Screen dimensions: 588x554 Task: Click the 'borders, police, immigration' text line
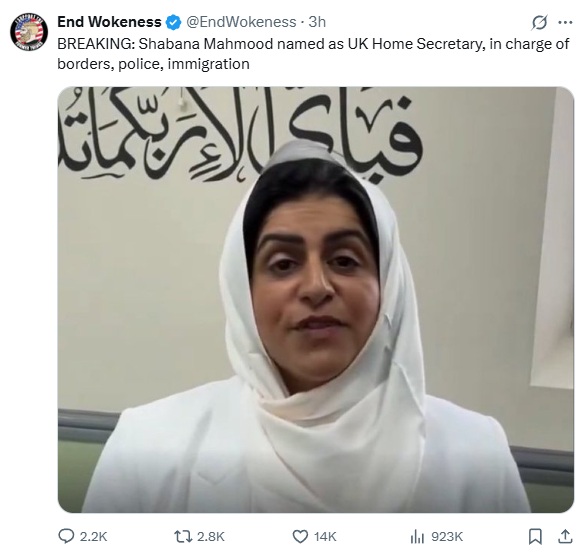tap(153, 64)
